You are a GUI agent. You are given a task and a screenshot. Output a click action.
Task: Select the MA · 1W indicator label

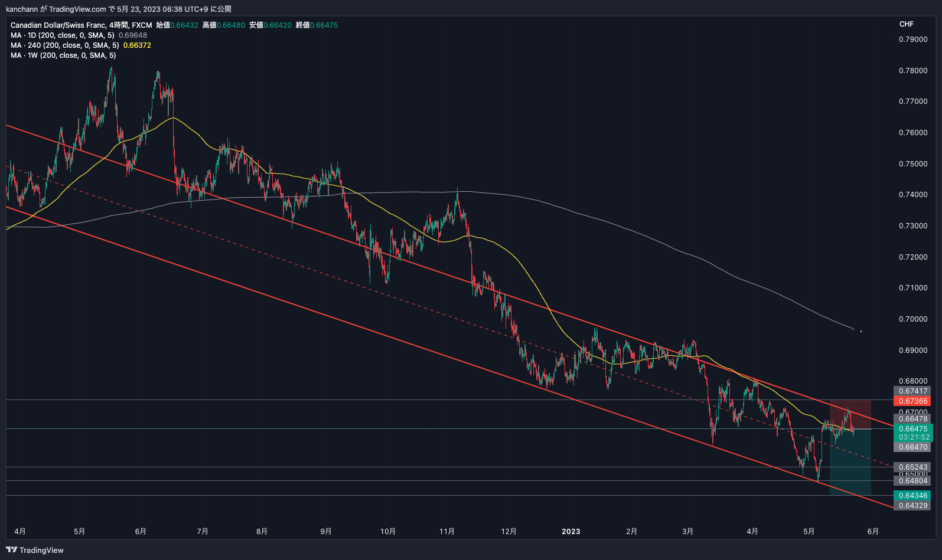(63, 55)
